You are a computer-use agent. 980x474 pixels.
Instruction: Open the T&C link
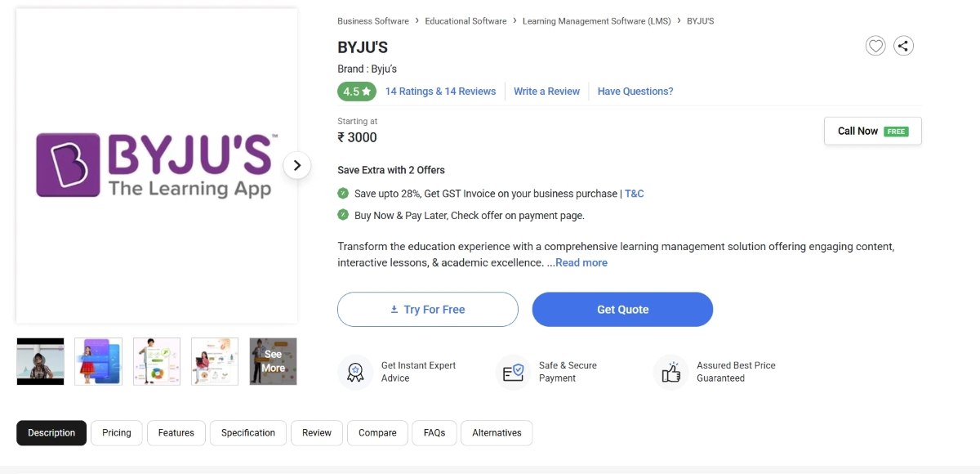[x=635, y=194]
